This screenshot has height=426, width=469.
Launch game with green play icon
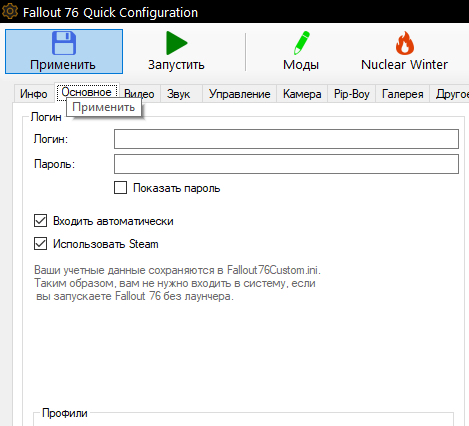pos(177,43)
